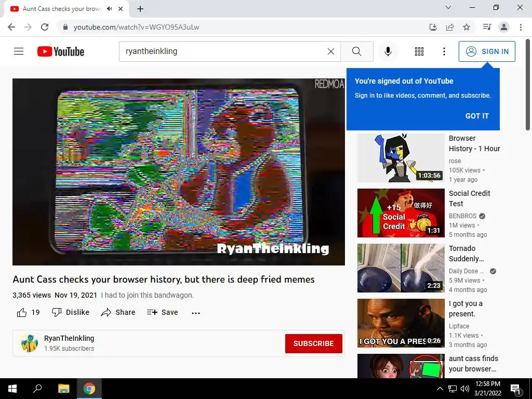This screenshot has width=532, height=399.
Task: Open the Windows Start menu
Action: [12, 389]
